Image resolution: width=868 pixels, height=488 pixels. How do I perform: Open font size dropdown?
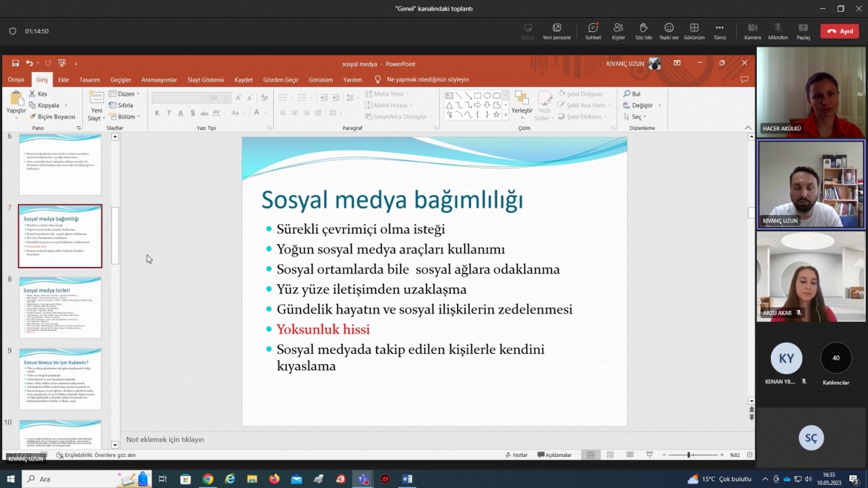pyautogui.click(x=228, y=98)
